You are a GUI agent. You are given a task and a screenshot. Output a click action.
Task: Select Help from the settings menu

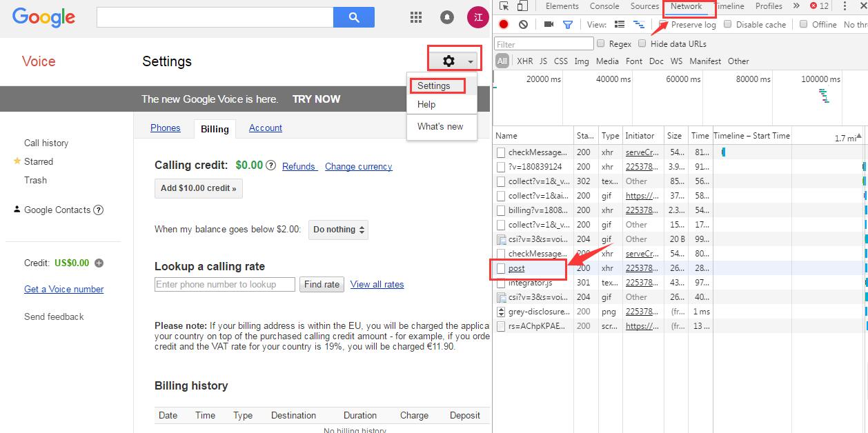coord(426,105)
